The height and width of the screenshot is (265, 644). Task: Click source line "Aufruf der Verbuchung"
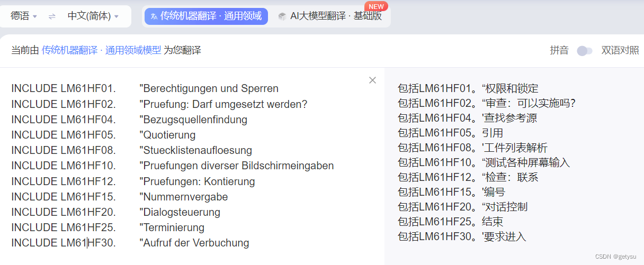[194, 243]
